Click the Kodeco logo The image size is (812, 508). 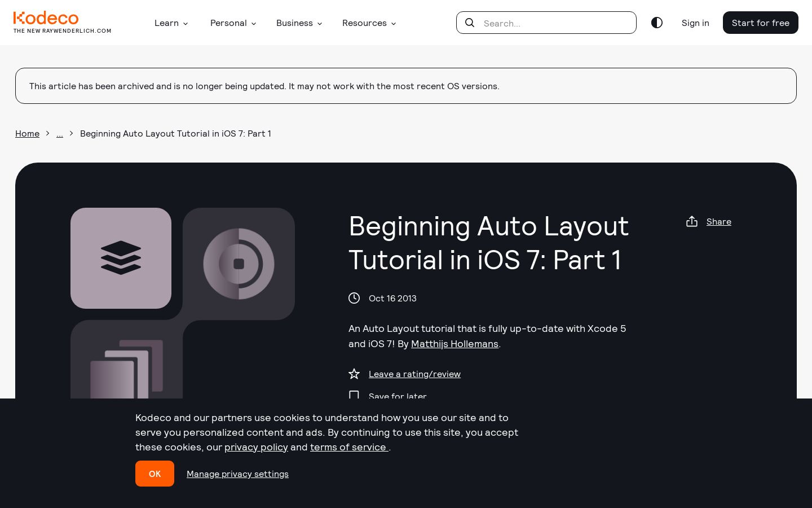pyautogui.click(x=46, y=18)
